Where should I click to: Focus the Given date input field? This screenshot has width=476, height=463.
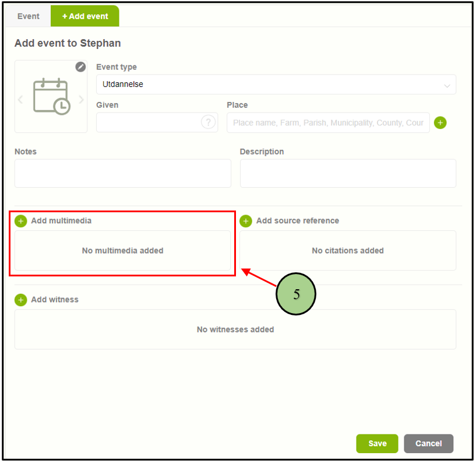(x=149, y=122)
